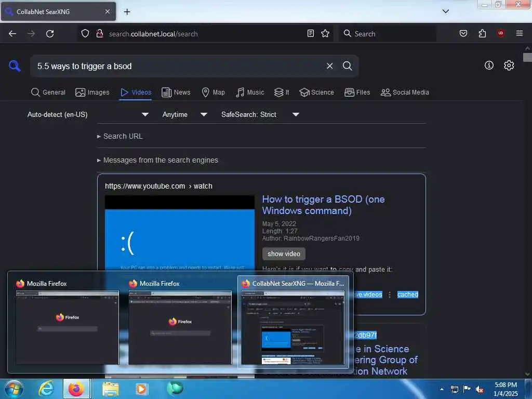Open the tracking protection shield icon
Viewport: 532px width, 399px height.
[x=85, y=33]
